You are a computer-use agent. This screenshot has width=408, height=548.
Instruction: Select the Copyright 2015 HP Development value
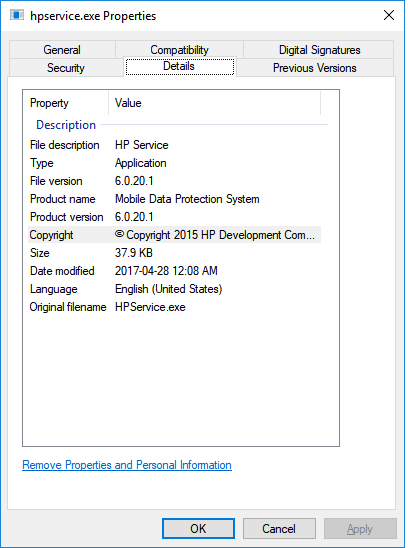[x=215, y=235]
